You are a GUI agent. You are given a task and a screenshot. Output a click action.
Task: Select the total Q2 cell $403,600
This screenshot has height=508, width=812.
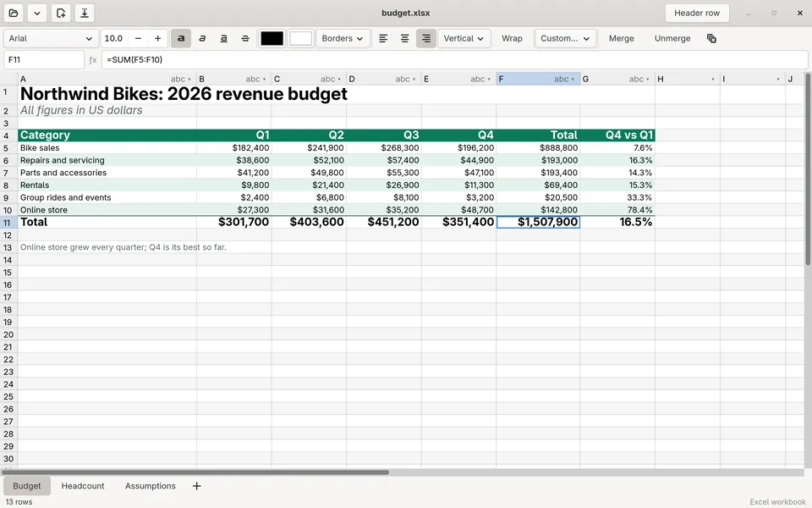point(310,223)
